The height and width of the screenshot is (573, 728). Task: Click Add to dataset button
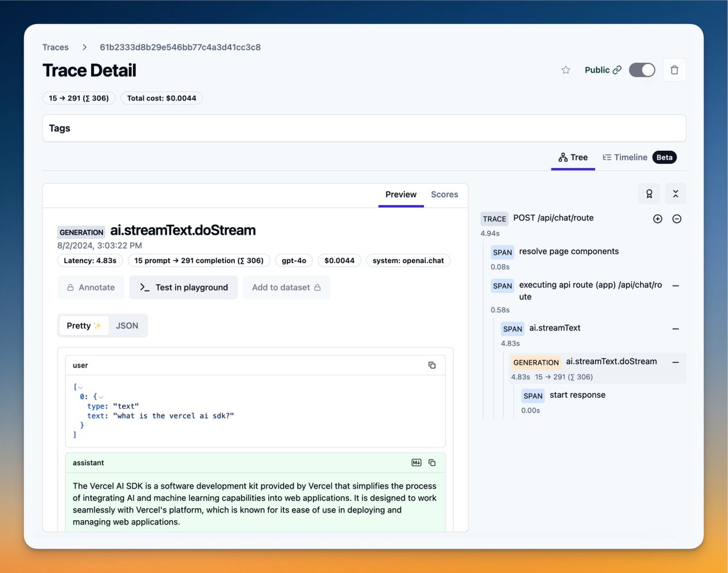pos(286,287)
